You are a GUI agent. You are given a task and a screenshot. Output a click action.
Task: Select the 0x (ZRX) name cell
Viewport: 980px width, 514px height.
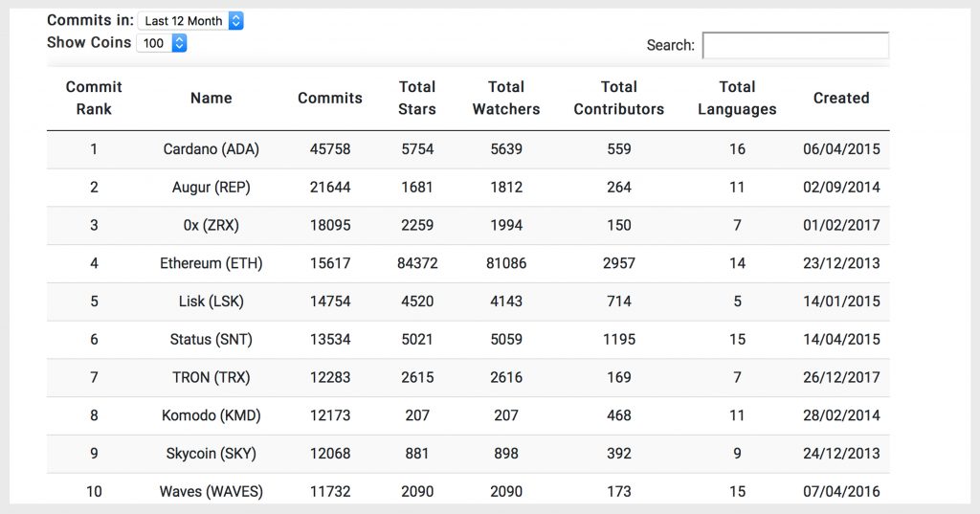coord(212,226)
